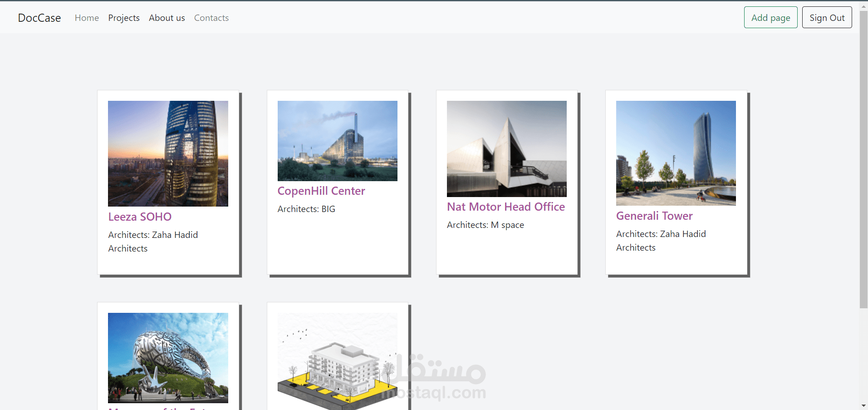
Task: Open the CopenHill Center project page
Action: coord(321,191)
